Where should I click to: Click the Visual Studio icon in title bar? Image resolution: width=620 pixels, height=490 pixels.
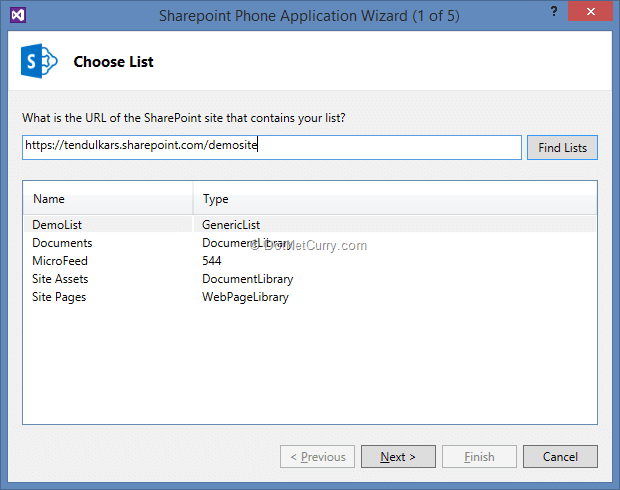tap(18, 15)
